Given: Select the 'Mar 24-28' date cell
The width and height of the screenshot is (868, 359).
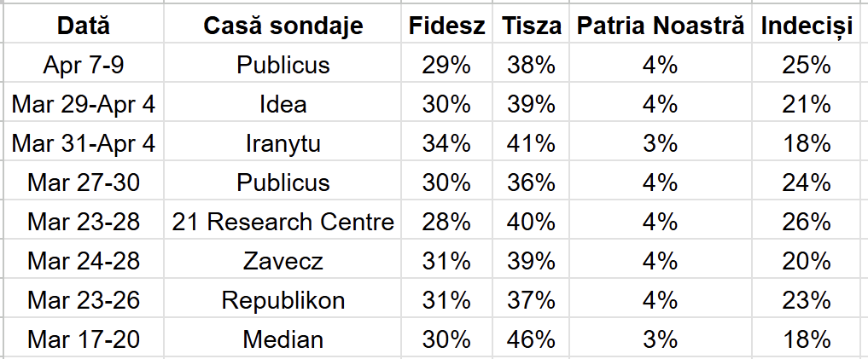Looking at the screenshot, I should tap(83, 261).
